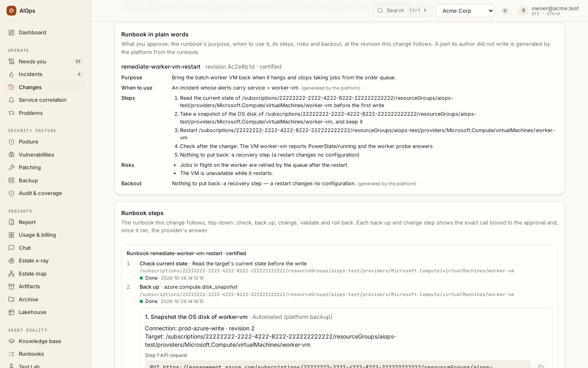Click Done status 2026-10-26 14:14:10
This screenshot has width=588, height=368.
tap(171, 301)
